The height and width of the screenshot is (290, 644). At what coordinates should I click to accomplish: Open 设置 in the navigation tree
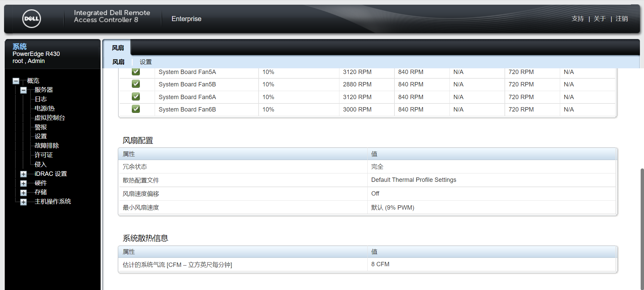(41, 136)
